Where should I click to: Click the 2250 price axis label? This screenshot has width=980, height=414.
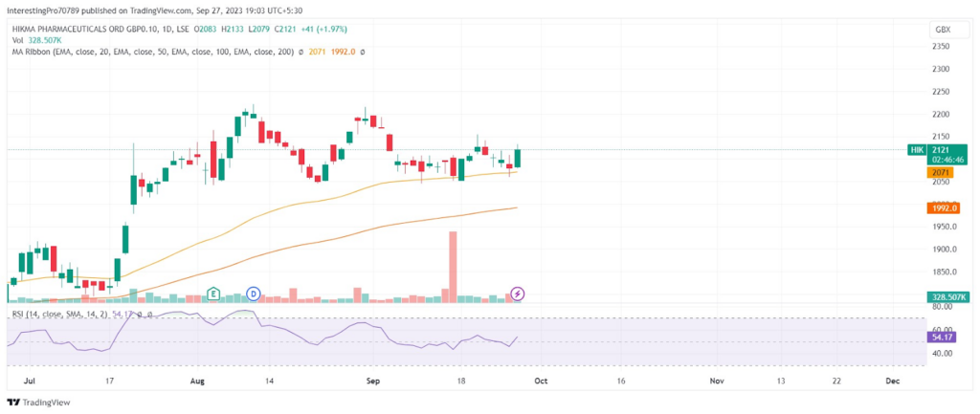[941, 91]
